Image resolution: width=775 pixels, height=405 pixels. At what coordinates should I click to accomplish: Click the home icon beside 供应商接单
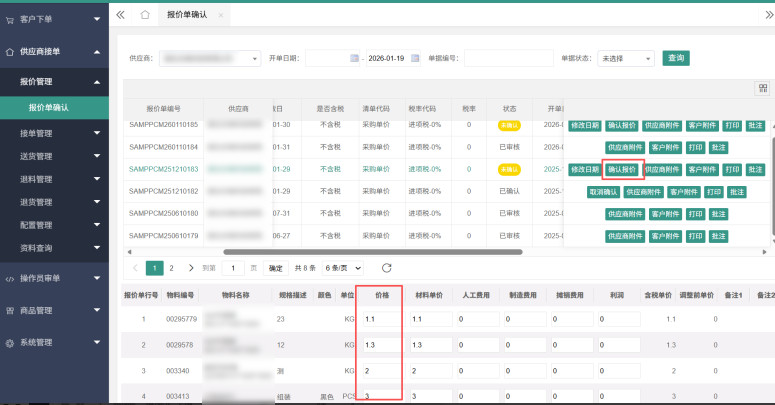point(9,52)
